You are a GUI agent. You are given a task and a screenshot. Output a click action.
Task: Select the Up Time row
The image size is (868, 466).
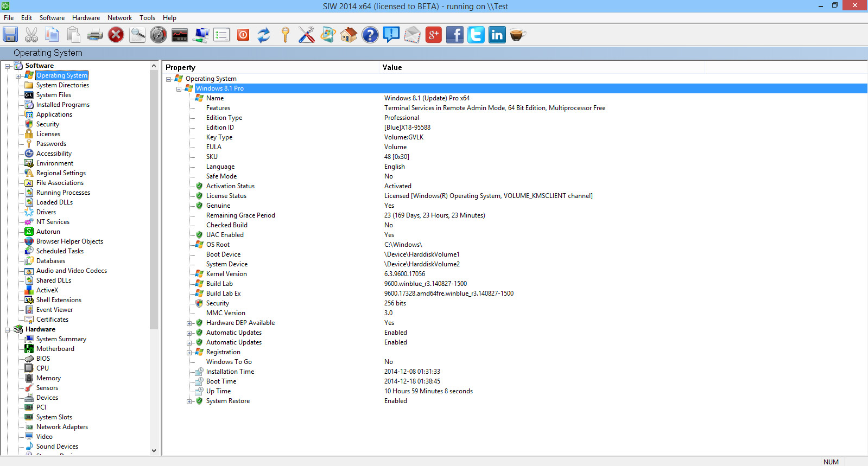(218, 391)
